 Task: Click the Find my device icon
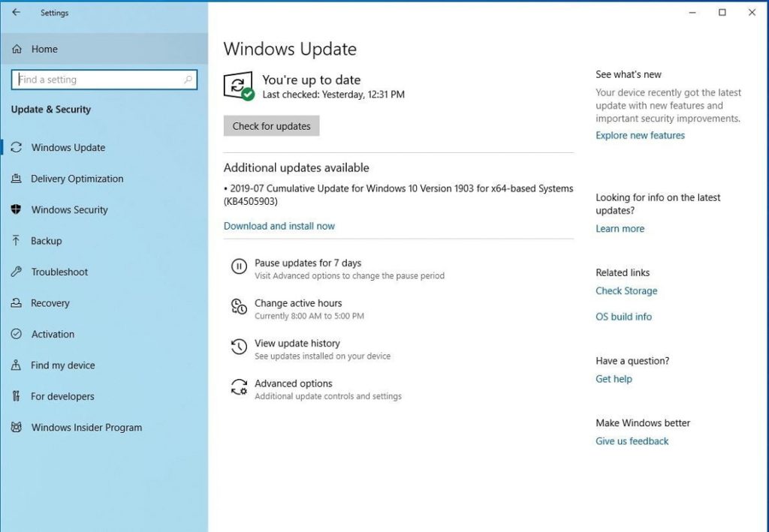(x=17, y=365)
